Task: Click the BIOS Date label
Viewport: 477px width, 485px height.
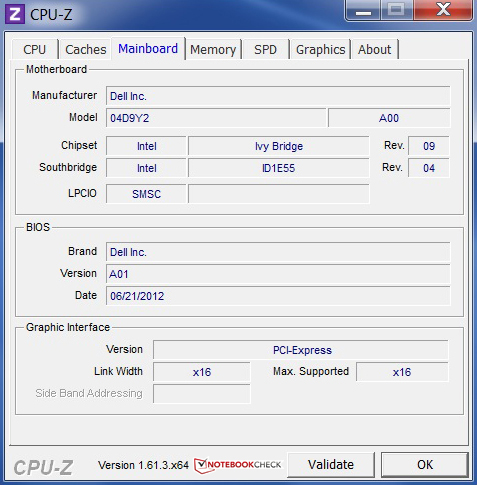Action: pyautogui.click(x=86, y=295)
